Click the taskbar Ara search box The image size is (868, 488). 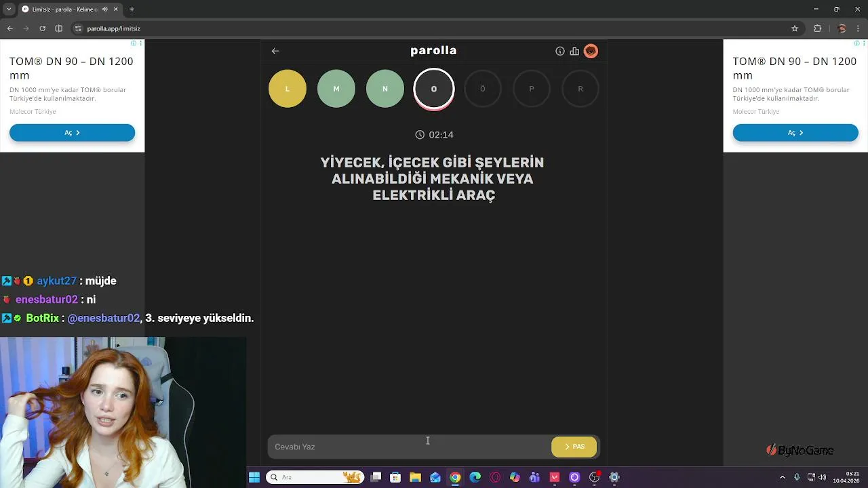click(315, 478)
